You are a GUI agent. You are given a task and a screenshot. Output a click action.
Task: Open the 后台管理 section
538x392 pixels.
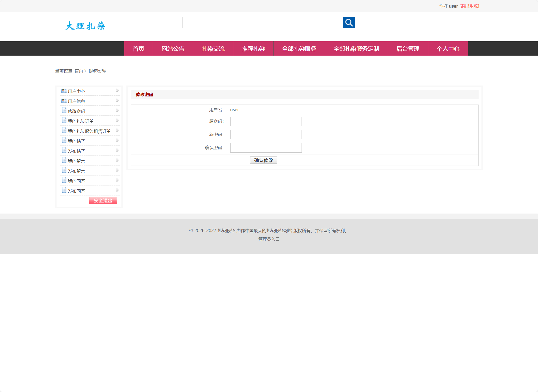point(408,48)
